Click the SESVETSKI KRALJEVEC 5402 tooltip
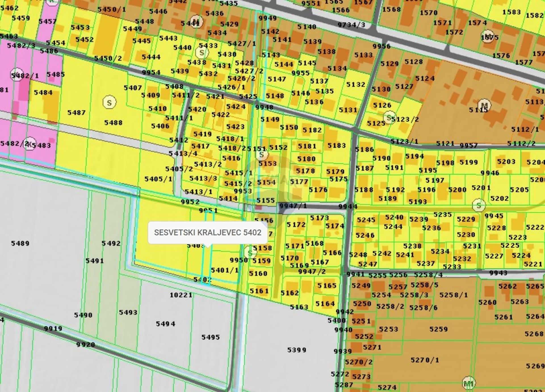This screenshot has height=392, width=545. tap(207, 232)
